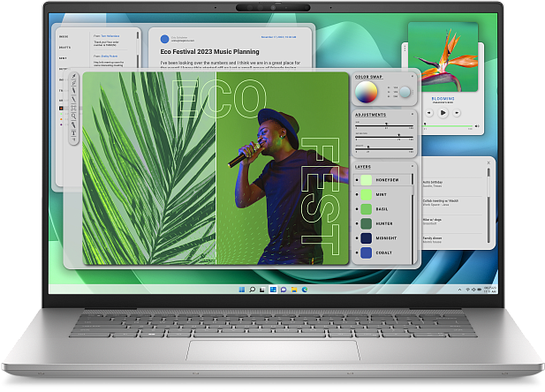Toggle visibility dot of Midnight layer

tap(357, 238)
